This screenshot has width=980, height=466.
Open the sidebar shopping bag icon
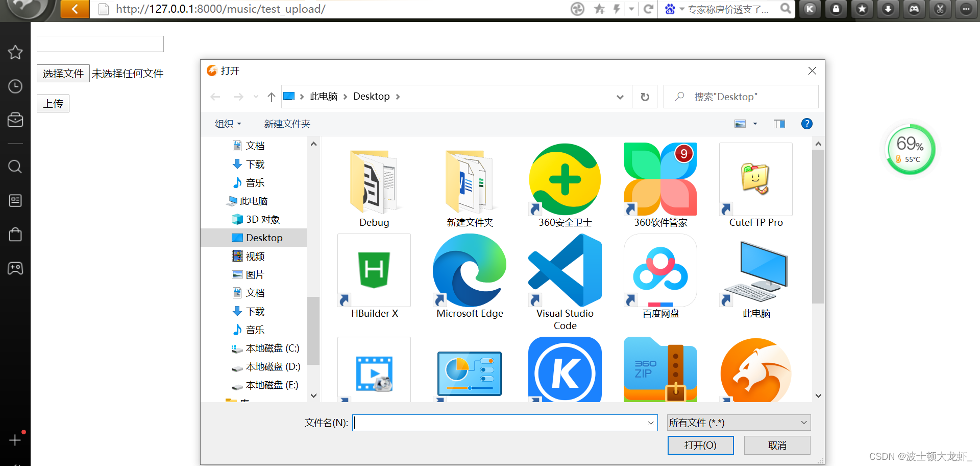[x=15, y=235]
